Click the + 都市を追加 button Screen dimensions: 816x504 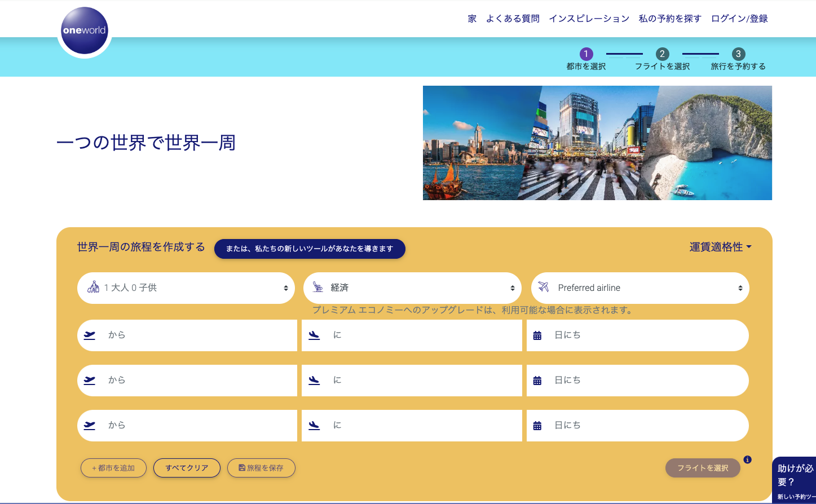(x=113, y=468)
